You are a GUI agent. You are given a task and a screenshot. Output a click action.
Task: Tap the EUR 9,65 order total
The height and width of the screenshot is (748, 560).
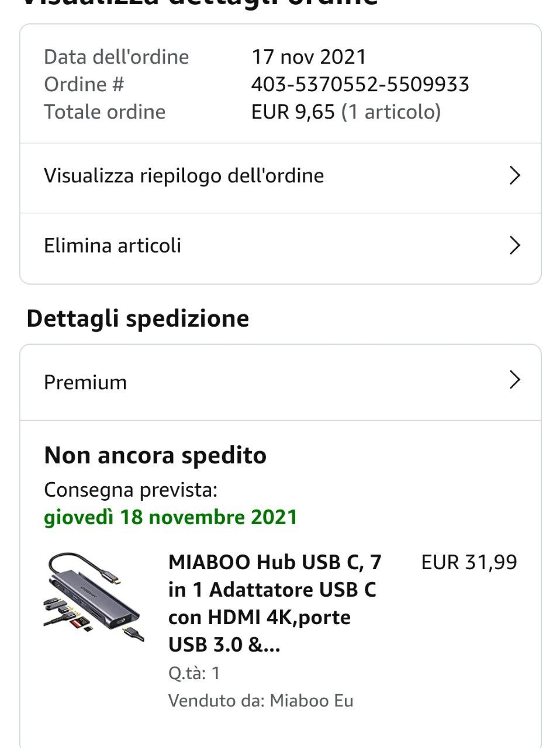(x=293, y=112)
